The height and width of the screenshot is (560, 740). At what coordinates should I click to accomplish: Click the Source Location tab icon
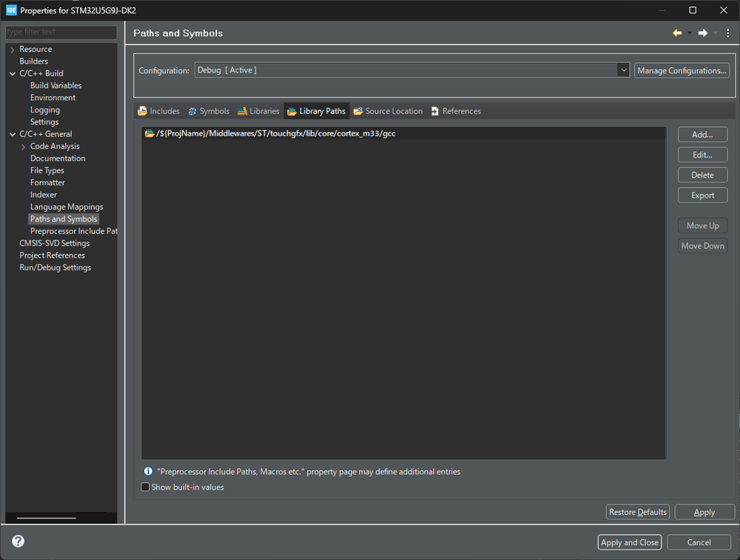[359, 111]
